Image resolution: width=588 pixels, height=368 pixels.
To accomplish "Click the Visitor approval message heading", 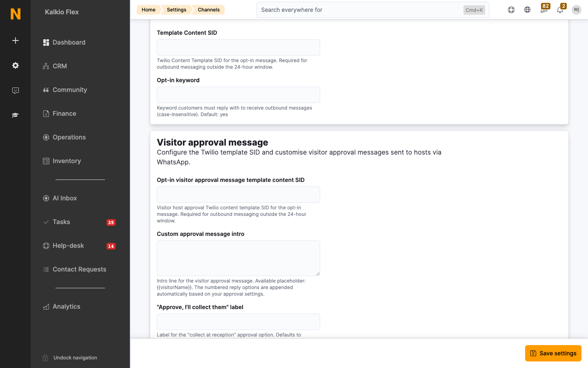I will point(212,142).
